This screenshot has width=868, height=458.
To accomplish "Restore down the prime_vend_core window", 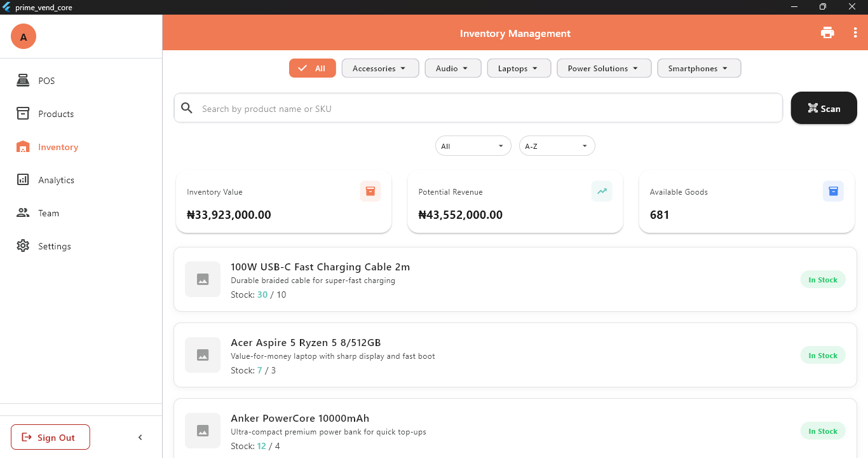I will point(823,7).
